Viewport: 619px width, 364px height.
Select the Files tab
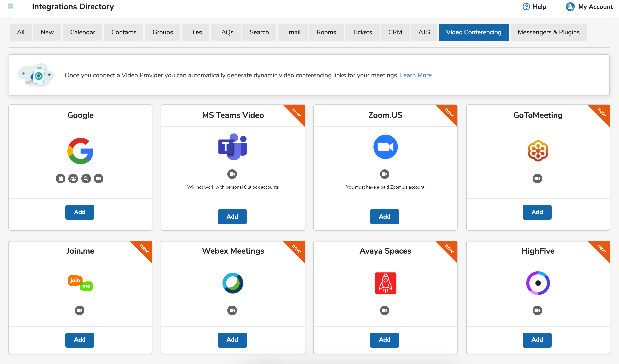coord(195,32)
